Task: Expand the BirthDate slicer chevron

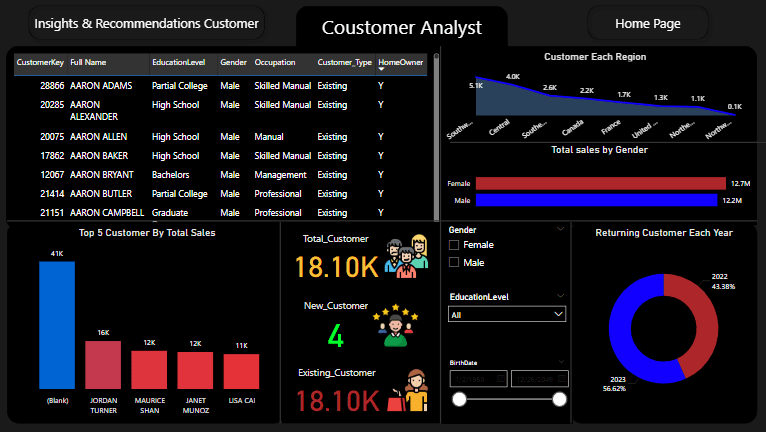Action: pyautogui.click(x=559, y=362)
